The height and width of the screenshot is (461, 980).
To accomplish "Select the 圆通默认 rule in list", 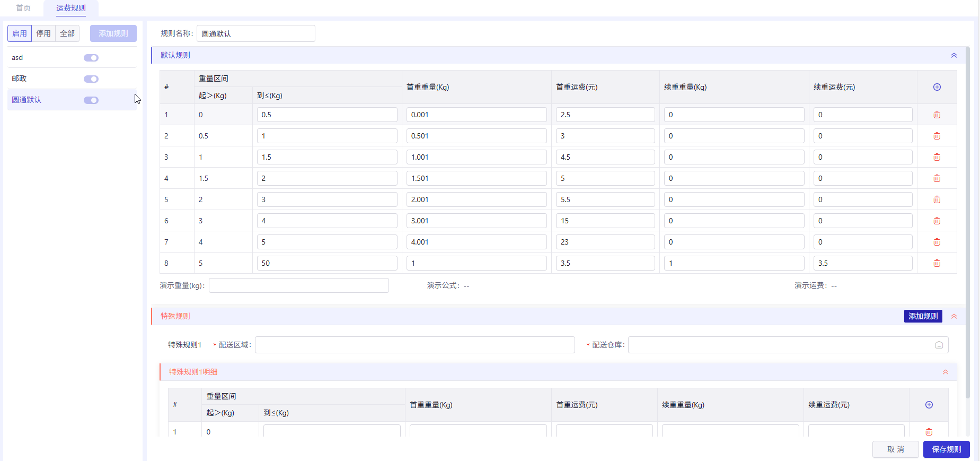I will click(x=72, y=100).
